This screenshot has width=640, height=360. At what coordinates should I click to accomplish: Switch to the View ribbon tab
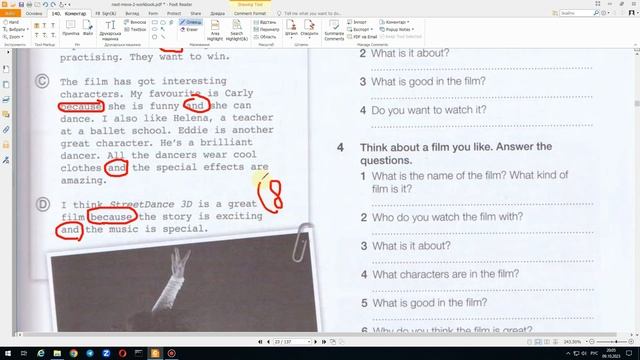coord(132,13)
